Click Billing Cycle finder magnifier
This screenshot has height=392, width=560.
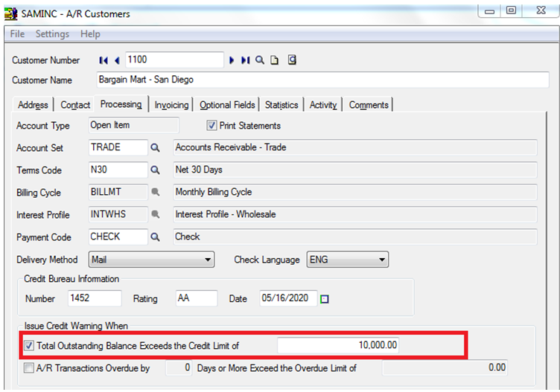155,192
